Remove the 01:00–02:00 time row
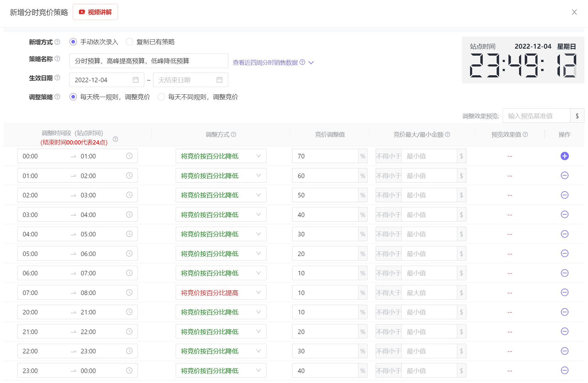The image size is (588, 383). tap(564, 176)
